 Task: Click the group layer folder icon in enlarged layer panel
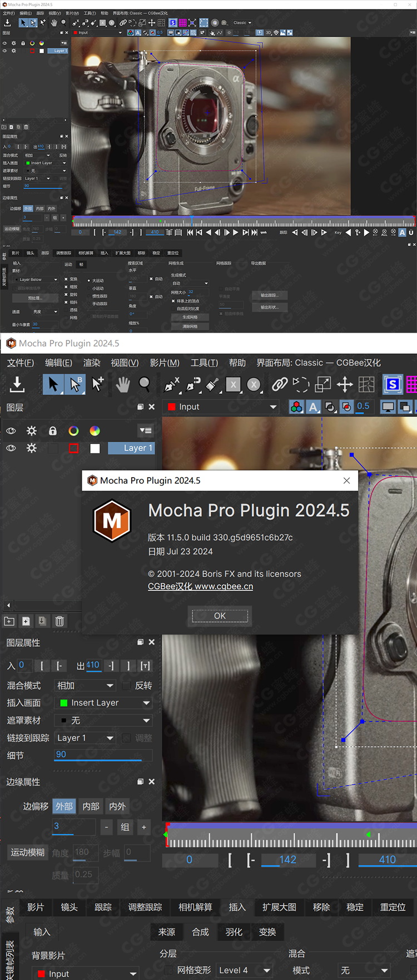point(9,621)
